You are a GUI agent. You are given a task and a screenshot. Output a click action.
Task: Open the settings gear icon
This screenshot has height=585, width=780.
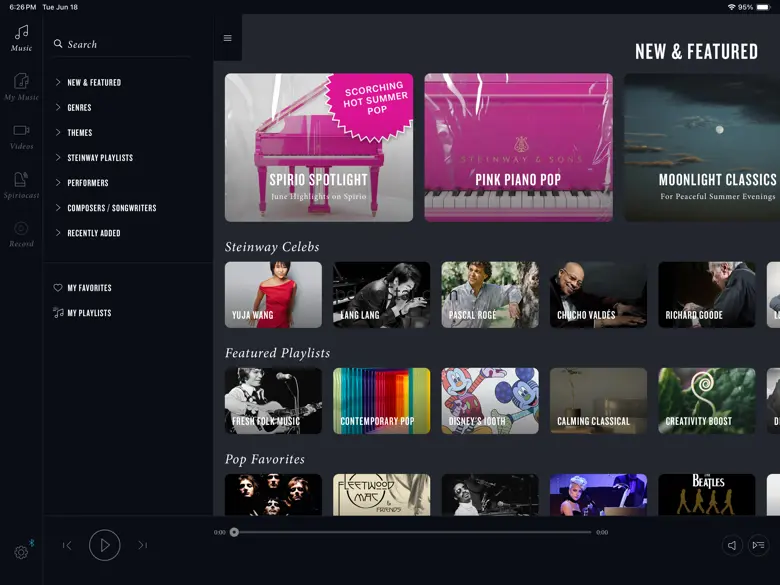tap(21, 552)
